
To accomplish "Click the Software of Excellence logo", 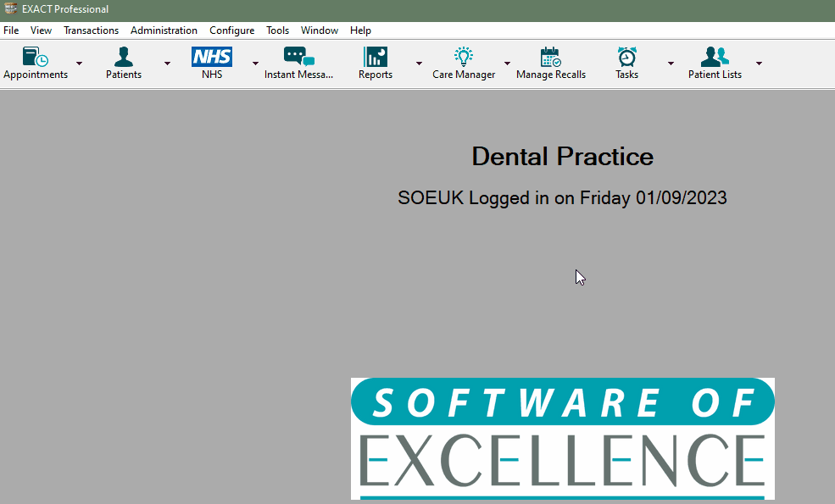I will tap(562, 438).
